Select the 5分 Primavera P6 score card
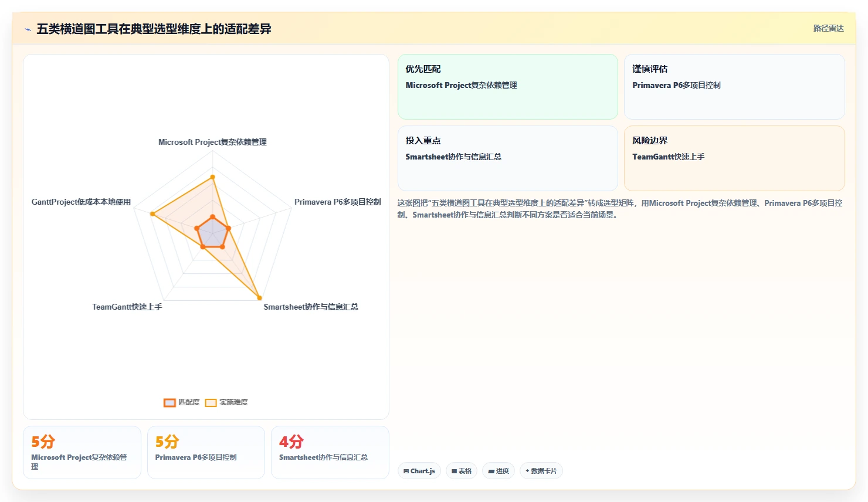Viewport: 868px width, 502px height. [206, 452]
